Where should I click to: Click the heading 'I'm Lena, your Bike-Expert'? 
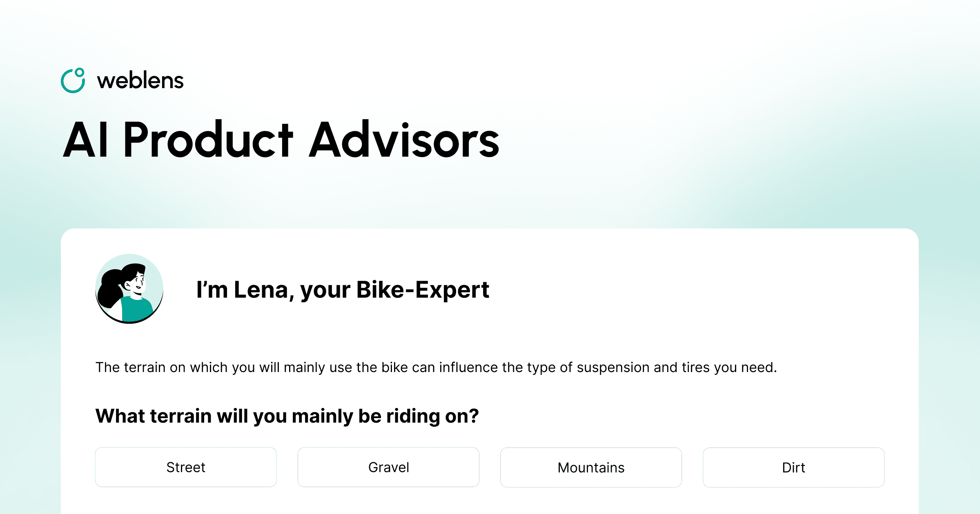[x=343, y=289]
